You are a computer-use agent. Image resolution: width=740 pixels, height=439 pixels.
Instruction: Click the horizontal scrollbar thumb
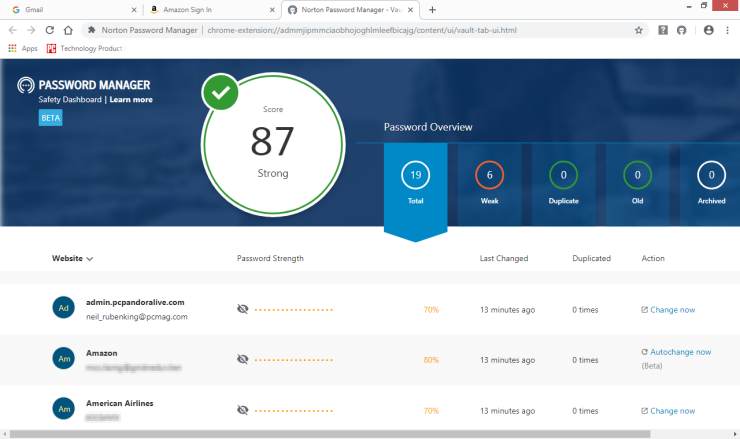pos(330,434)
